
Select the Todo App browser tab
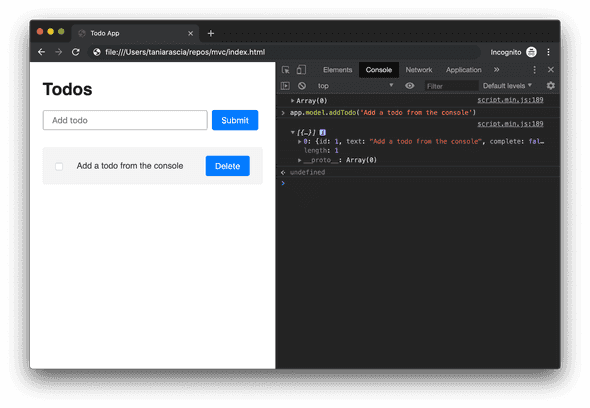[x=135, y=33]
